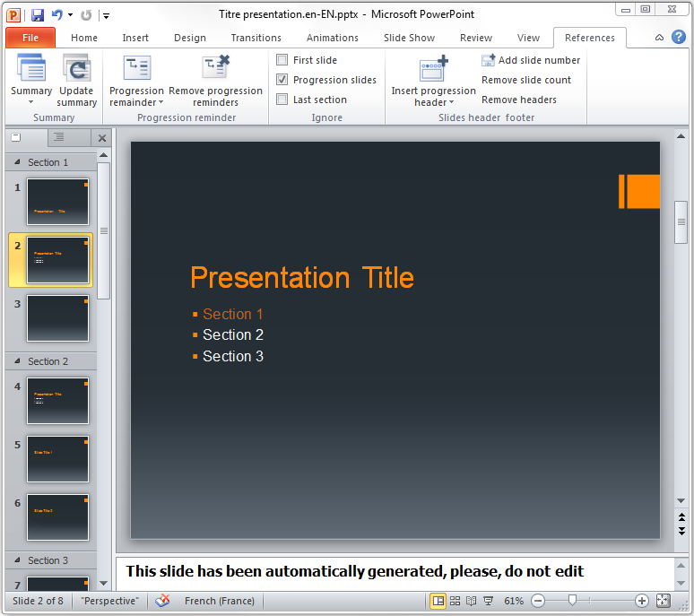The width and height of the screenshot is (694, 616).
Task: Open the Insert tab
Action: [x=135, y=38]
